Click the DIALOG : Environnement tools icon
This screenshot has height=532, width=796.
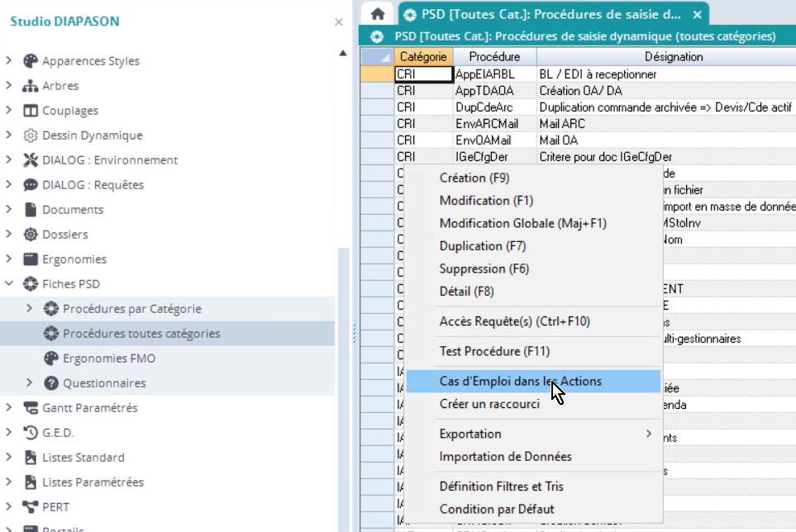coord(31,160)
